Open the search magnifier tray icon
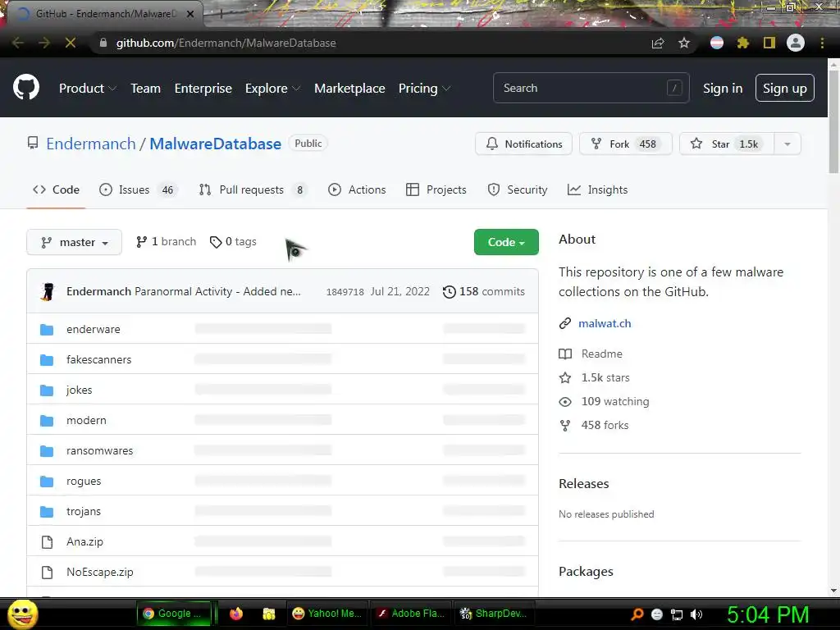 (637, 614)
